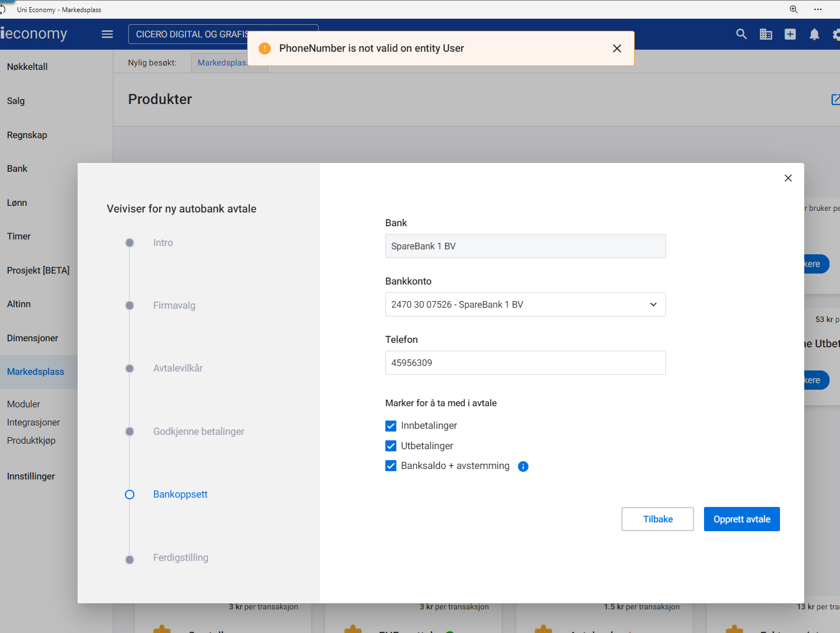Viewport: 840px width, 633px height.
Task: Uncheck the Innbetalinger checkbox
Action: click(x=391, y=425)
